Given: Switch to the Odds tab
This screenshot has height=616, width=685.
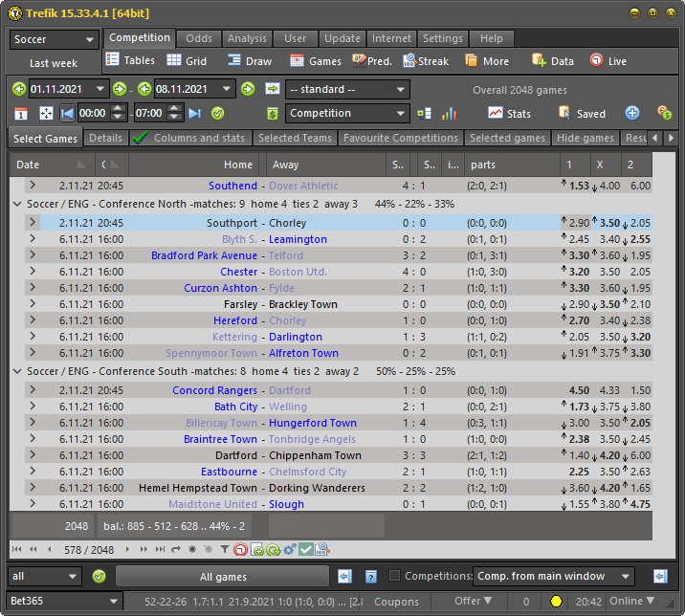Looking at the screenshot, I should (199, 38).
